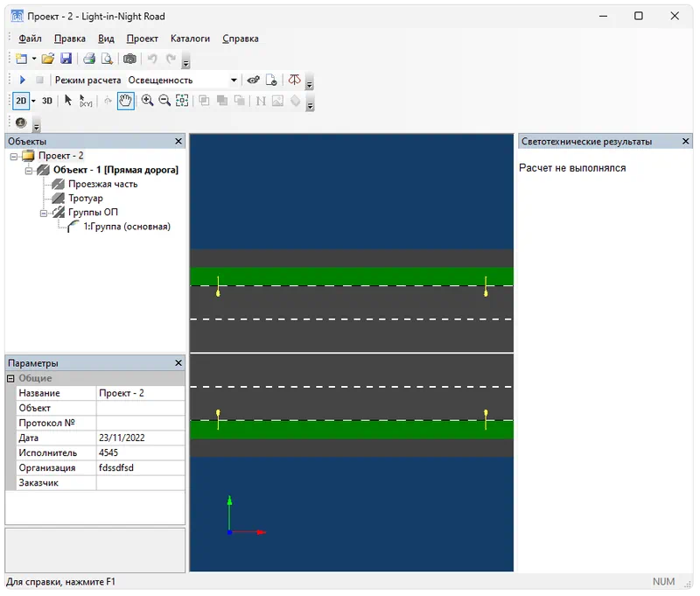The height and width of the screenshot is (596, 700).
Task: Click the redo arrow
Action: coord(171,59)
